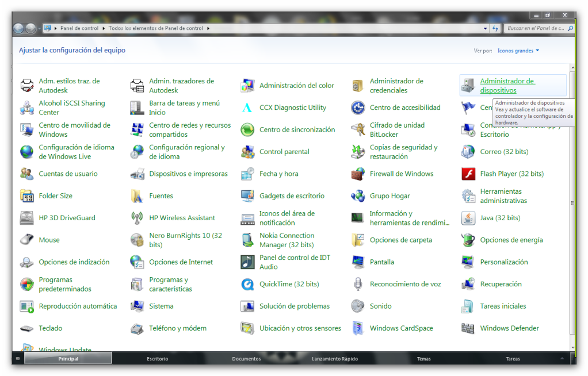Expand arrow after 'Todos los elementos' breadcrumb
The image size is (588, 376).
(208, 29)
